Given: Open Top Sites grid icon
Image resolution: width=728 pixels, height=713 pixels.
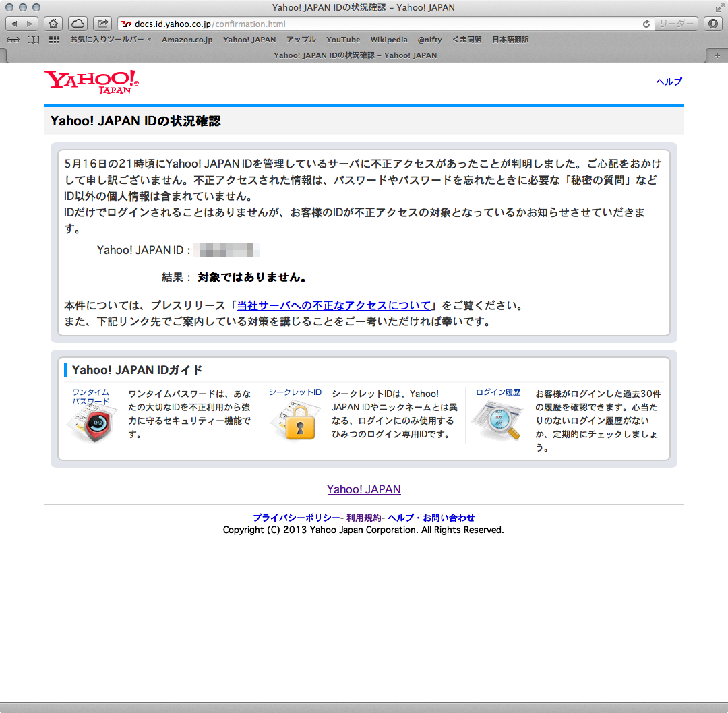Looking at the screenshot, I should click(x=53, y=40).
